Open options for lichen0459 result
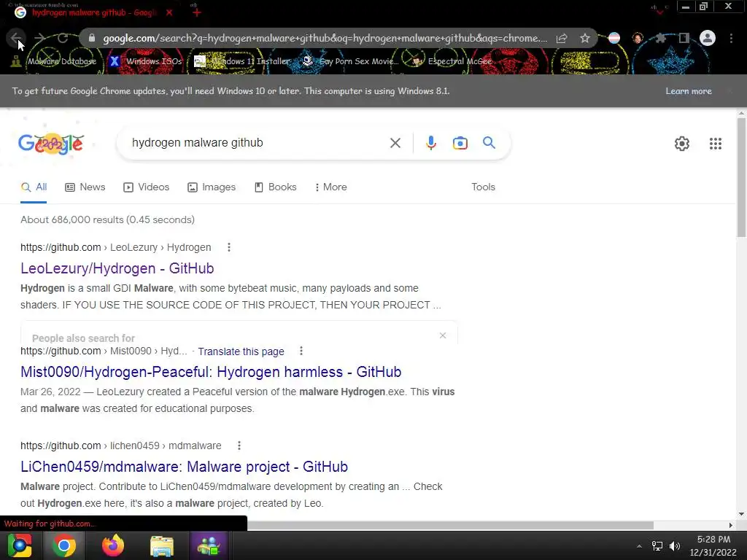This screenshot has width=747, height=560. point(239,446)
